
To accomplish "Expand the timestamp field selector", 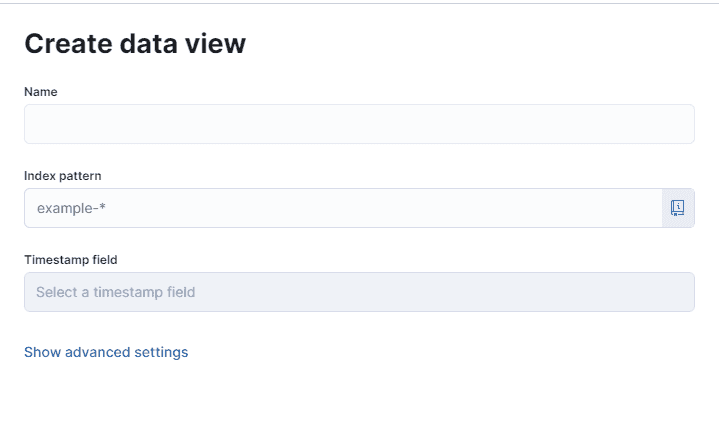I will [x=359, y=292].
